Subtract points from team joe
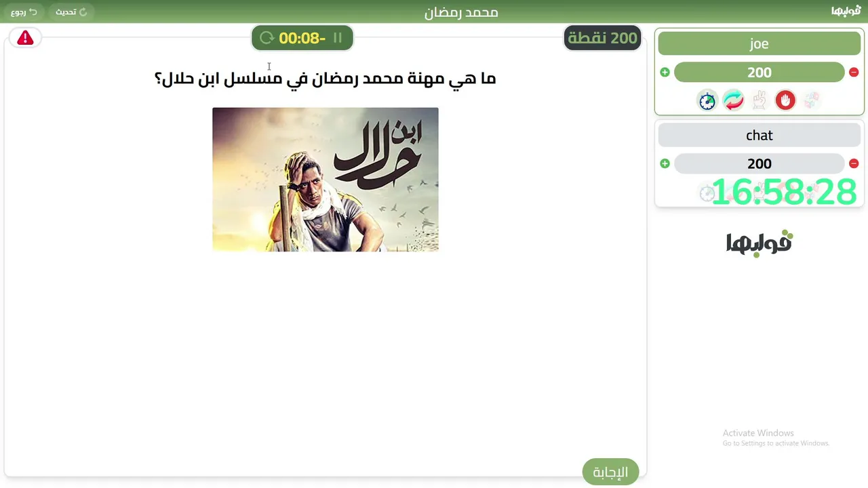This screenshot has width=868, height=488. [x=854, y=72]
